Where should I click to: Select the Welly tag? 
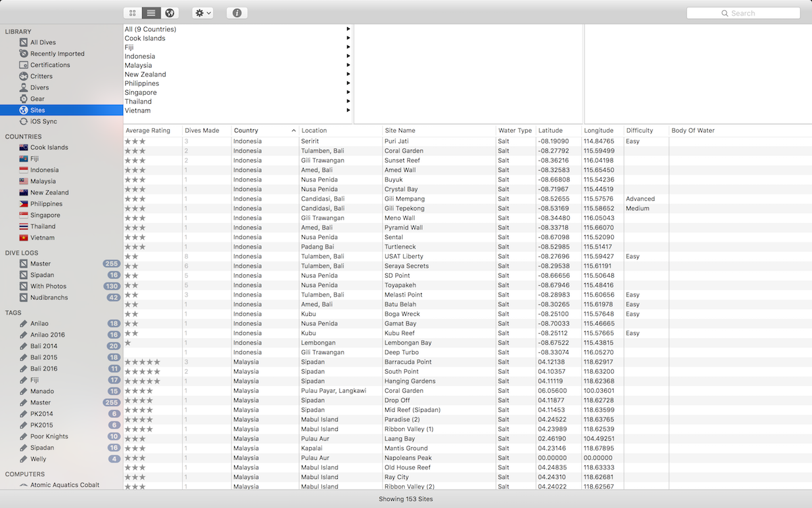(62, 459)
